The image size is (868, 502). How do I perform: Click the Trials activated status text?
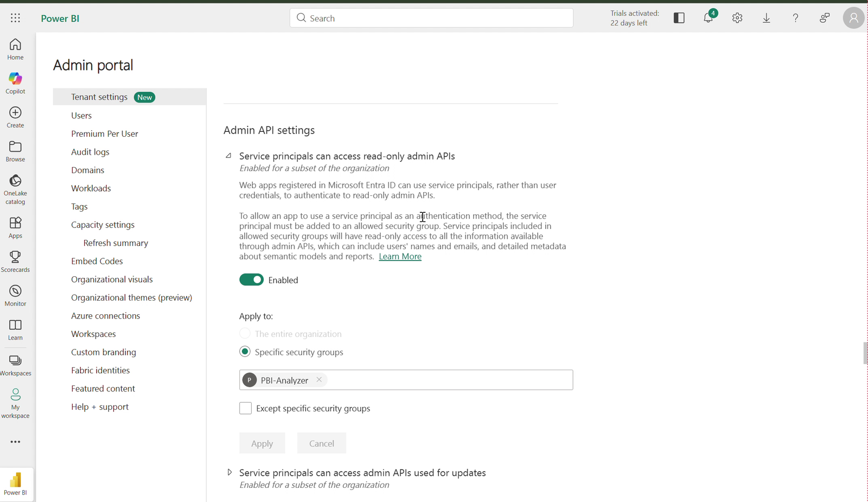click(635, 18)
